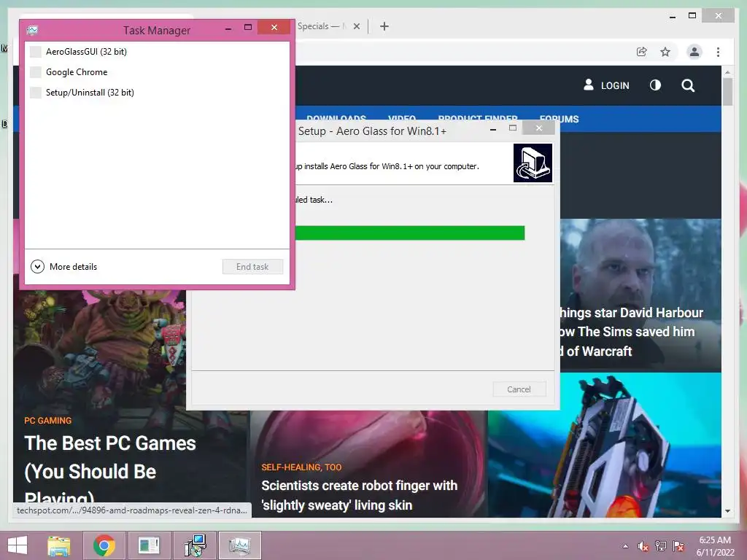Toggle dark mode contrast icon
This screenshot has width=747, height=560.
[656, 85]
